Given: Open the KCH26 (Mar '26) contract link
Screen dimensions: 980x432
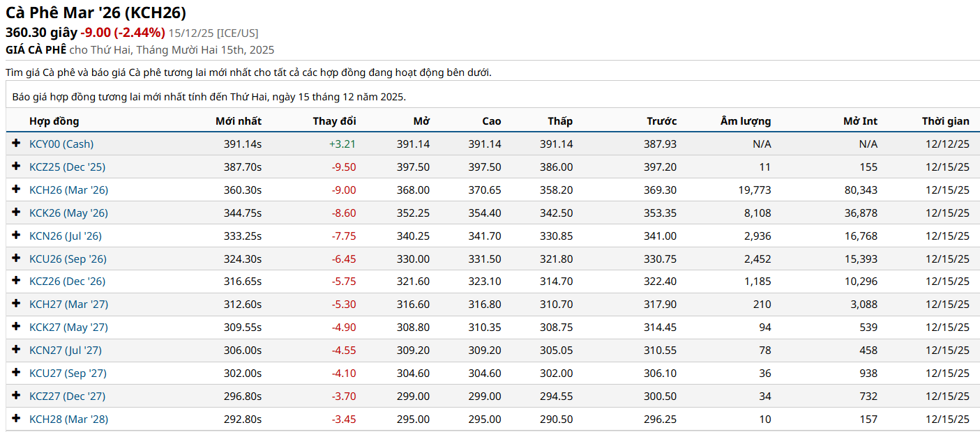Looking at the screenshot, I should pos(68,190).
